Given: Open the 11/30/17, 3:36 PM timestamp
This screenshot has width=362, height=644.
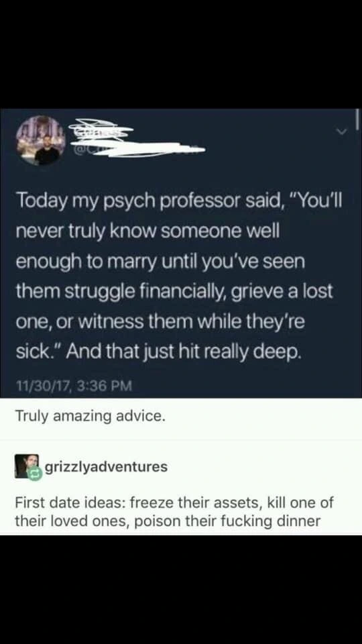Looking at the screenshot, I should tap(74, 386).
